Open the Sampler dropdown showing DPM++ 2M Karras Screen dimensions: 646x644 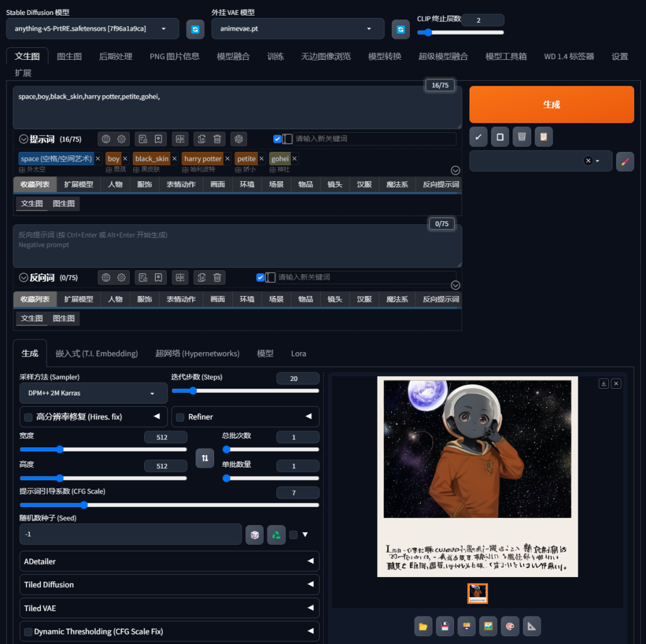pos(93,393)
